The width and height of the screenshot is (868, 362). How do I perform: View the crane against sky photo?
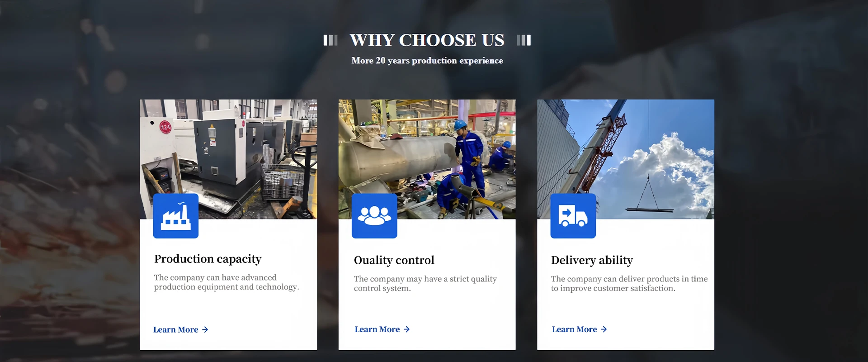pyautogui.click(x=626, y=159)
